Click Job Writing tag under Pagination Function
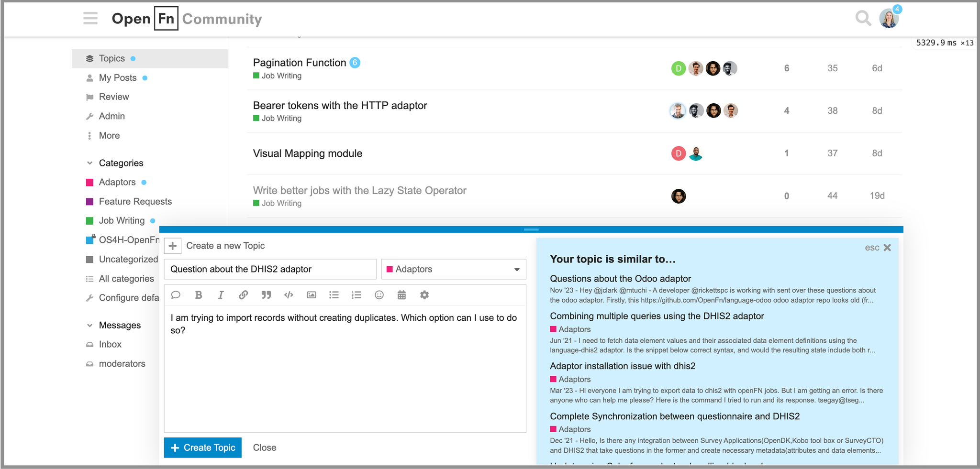Image resolution: width=980 pixels, height=469 pixels. (x=278, y=76)
